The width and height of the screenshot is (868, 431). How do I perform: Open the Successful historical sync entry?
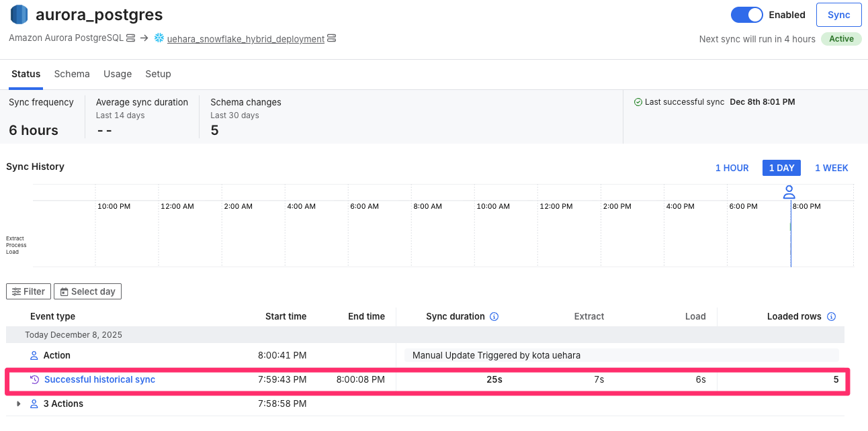[x=99, y=380]
